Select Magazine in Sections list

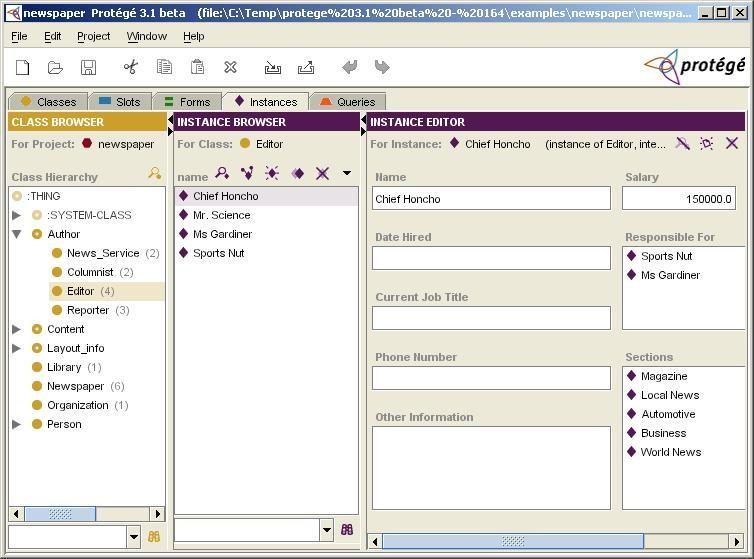[664, 376]
